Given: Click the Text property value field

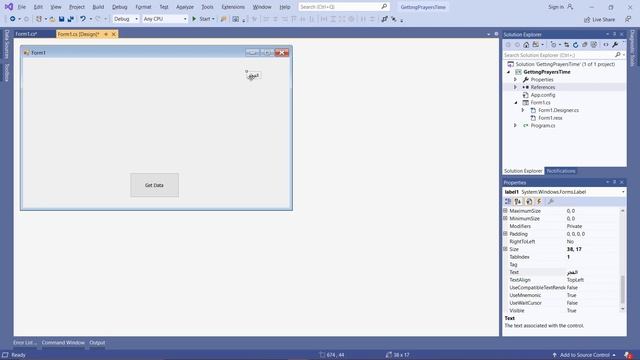Looking at the screenshot, I should tap(593, 272).
